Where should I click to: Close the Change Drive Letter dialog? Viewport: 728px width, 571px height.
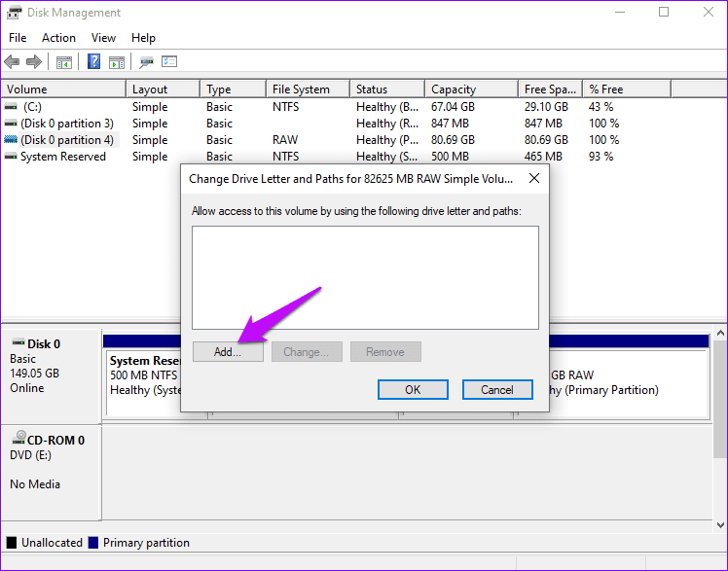[534, 178]
